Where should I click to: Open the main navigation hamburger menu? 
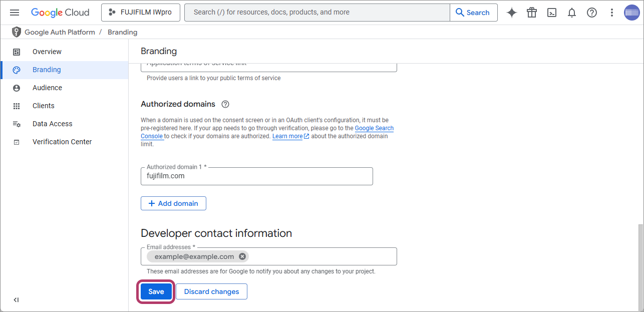pyautogui.click(x=15, y=13)
